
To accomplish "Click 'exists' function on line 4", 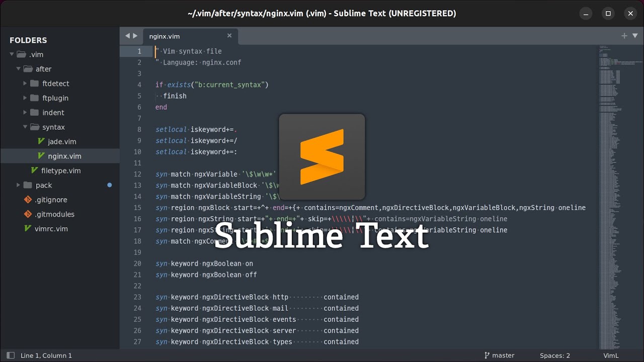I will point(179,84).
